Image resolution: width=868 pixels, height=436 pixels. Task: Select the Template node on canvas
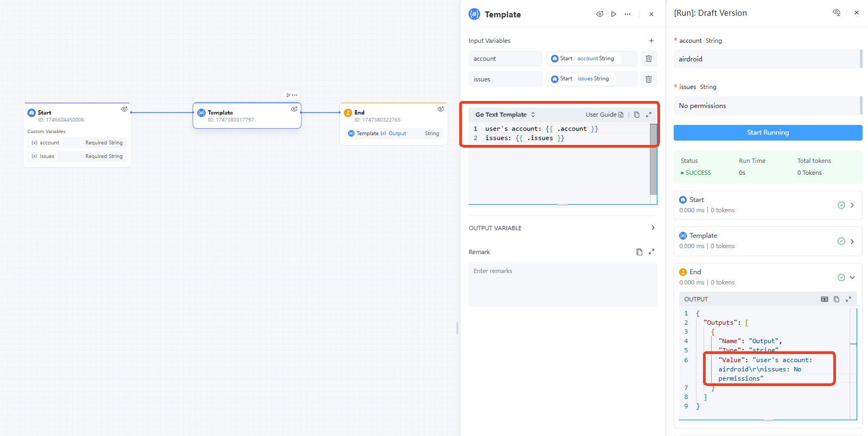[247, 116]
